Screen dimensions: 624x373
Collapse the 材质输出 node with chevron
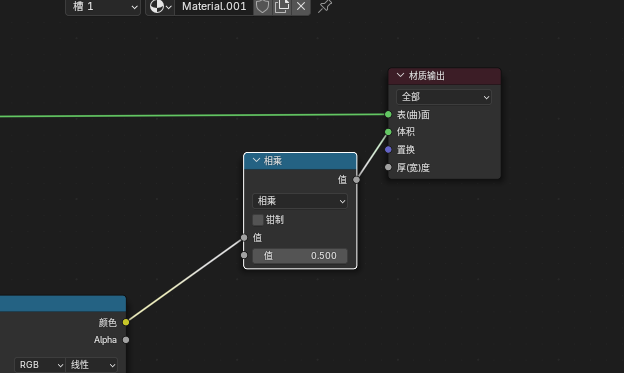point(400,75)
